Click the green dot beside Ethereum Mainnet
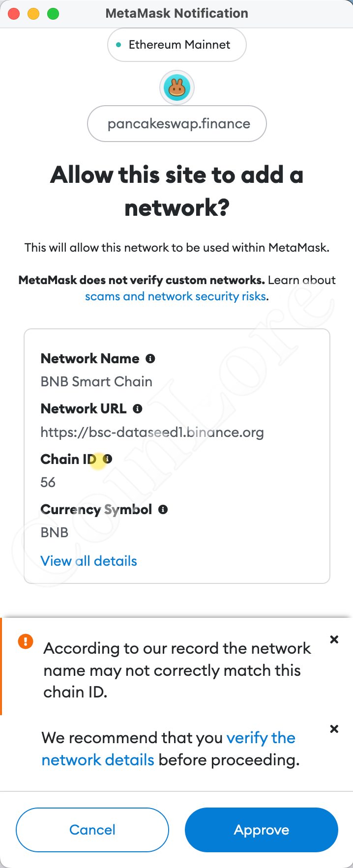 click(x=118, y=45)
